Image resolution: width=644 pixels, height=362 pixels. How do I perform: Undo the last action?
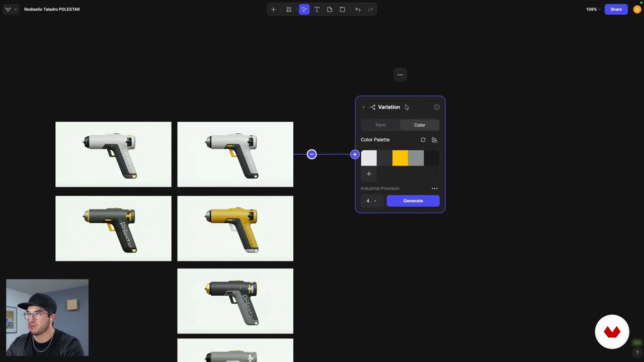pyautogui.click(x=358, y=9)
